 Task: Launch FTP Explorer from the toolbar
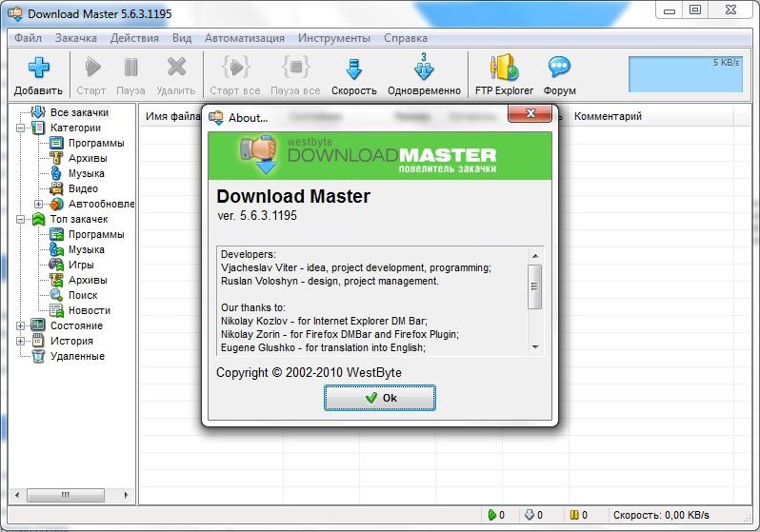pos(504,68)
